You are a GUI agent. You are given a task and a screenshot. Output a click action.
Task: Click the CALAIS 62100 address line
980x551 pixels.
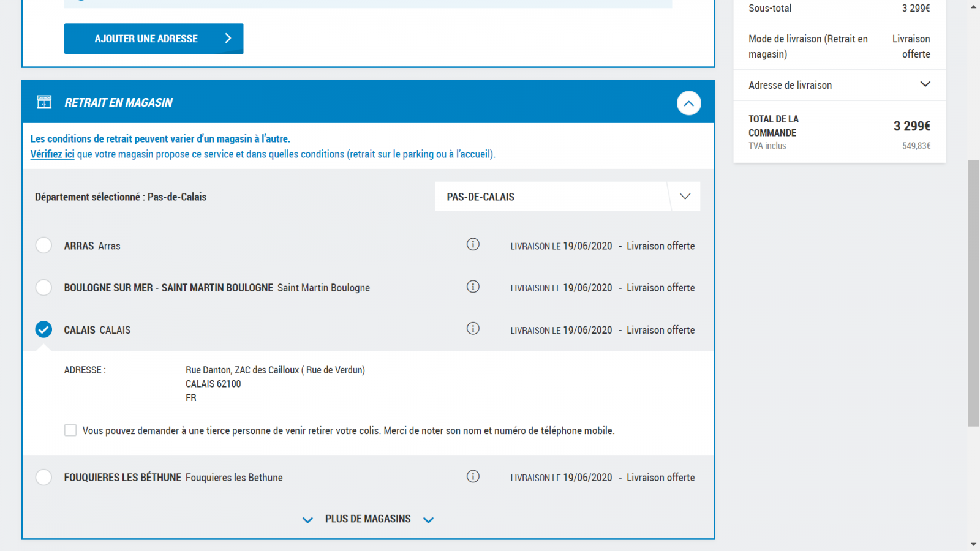(213, 384)
